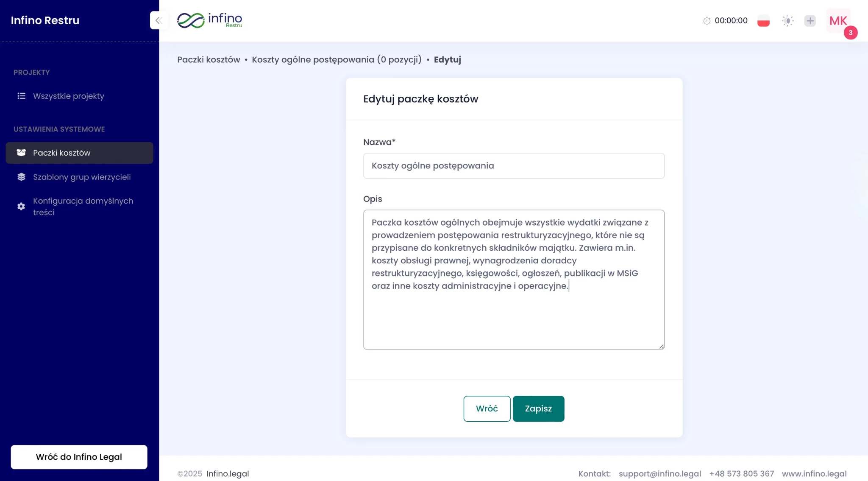Open MK user avatar menu
868x481 pixels.
tap(838, 20)
